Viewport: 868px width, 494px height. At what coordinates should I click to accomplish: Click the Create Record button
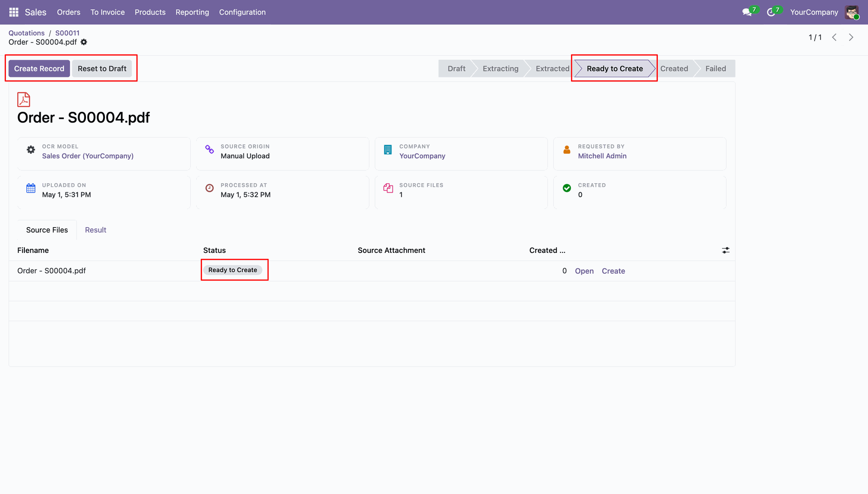pyautogui.click(x=39, y=69)
